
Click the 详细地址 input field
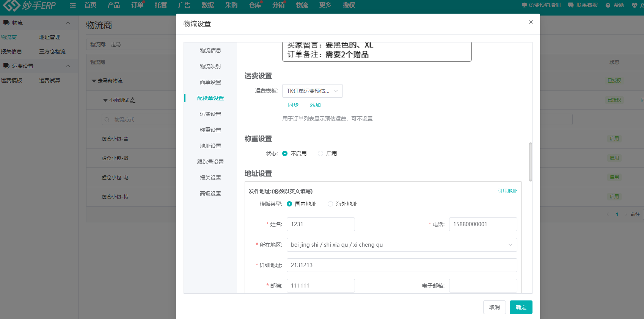pyautogui.click(x=402, y=265)
